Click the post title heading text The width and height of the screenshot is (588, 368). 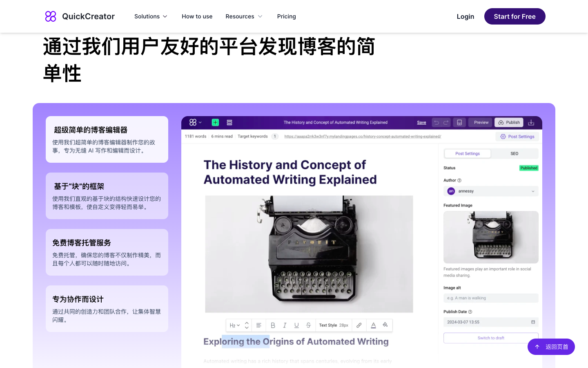coord(290,172)
